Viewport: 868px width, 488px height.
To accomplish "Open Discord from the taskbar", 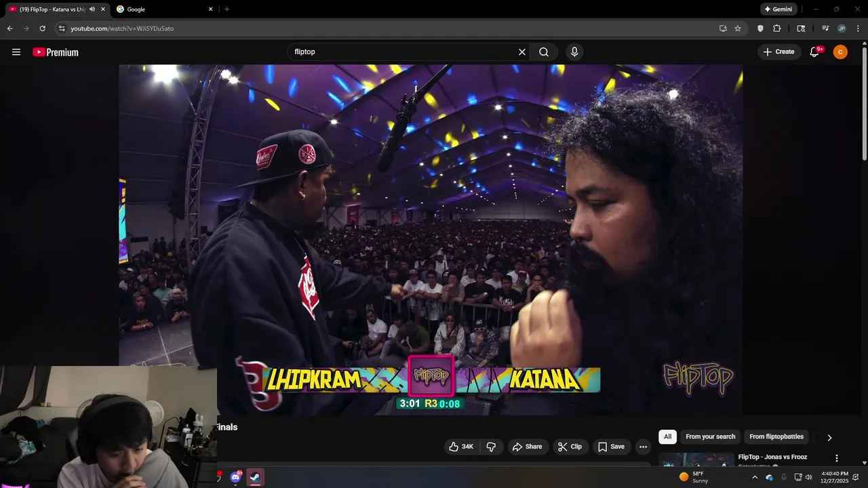I will coord(235,477).
